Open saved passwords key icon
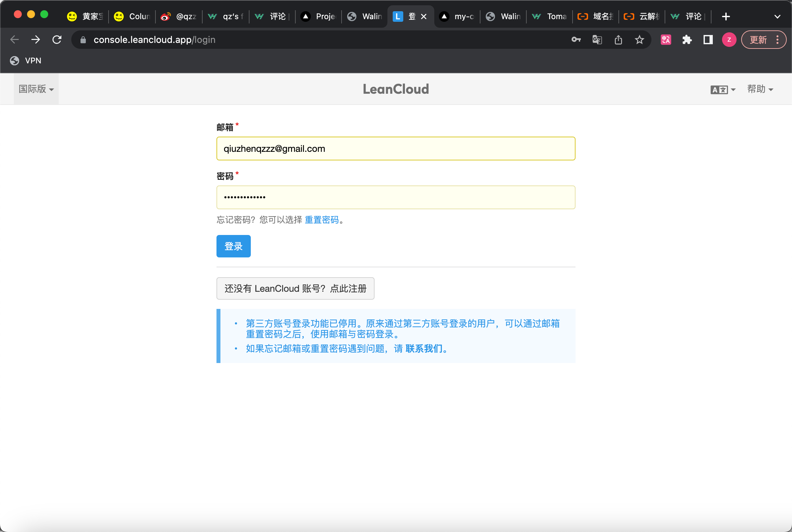 tap(576, 40)
